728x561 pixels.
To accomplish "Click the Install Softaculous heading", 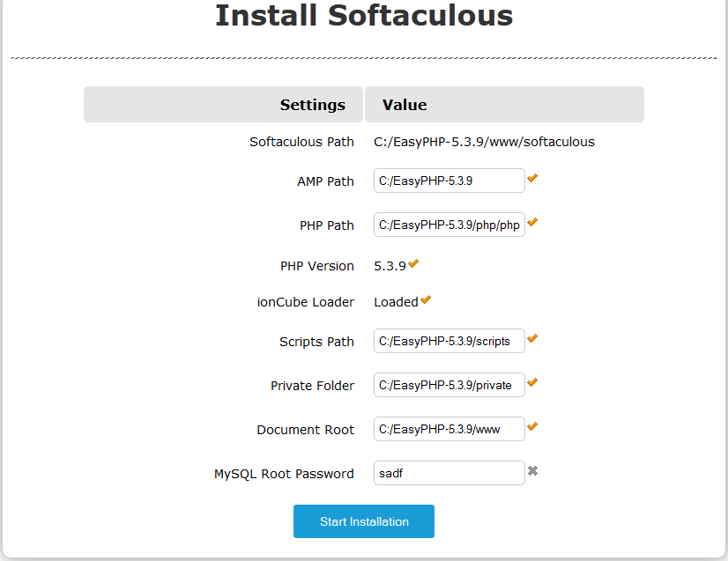I will tap(364, 15).
